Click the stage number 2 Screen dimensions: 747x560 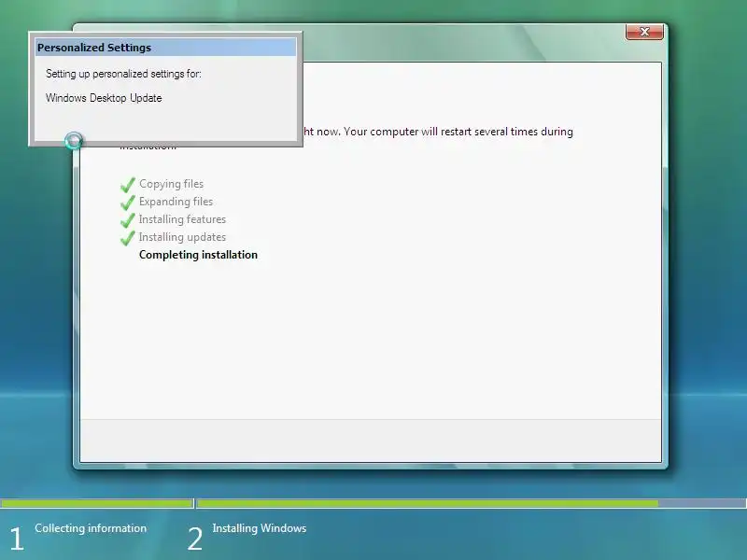coord(194,539)
